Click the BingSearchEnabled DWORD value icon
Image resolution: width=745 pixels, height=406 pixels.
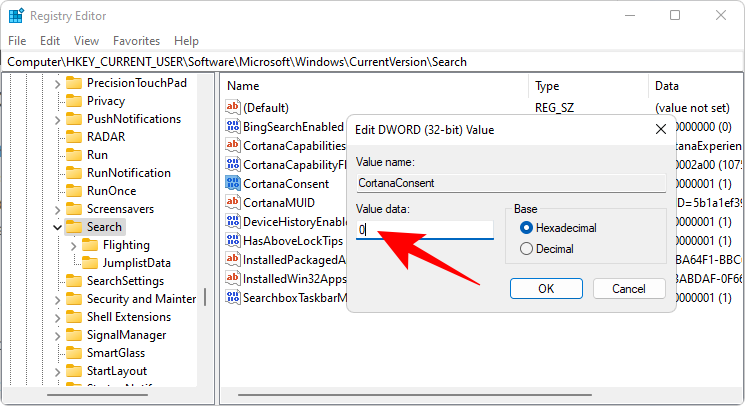click(233, 127)
